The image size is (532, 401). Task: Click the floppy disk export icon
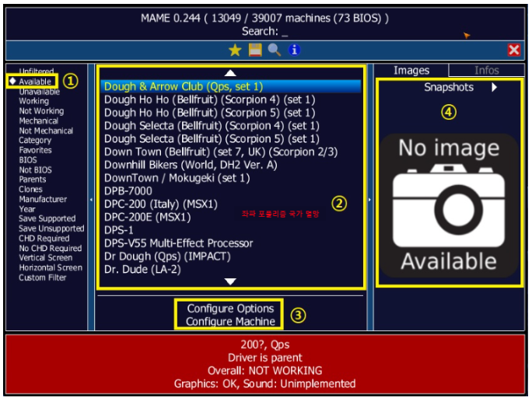point(255,51)
